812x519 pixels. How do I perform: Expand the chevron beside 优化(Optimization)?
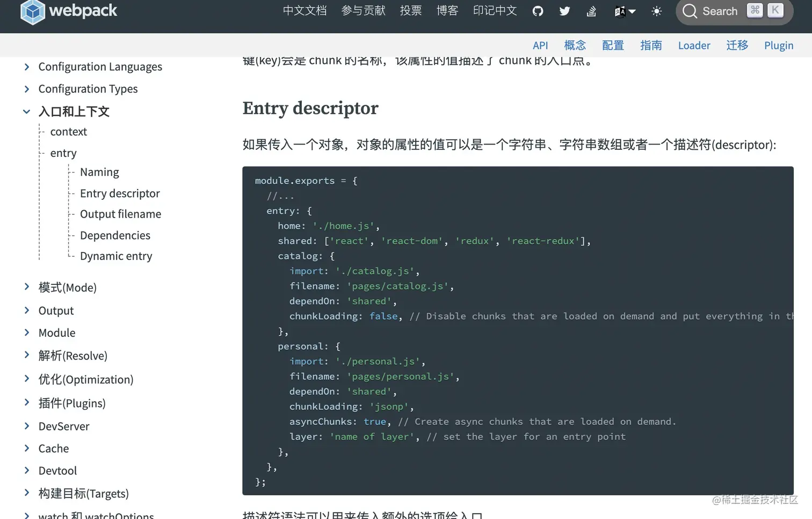26,379
